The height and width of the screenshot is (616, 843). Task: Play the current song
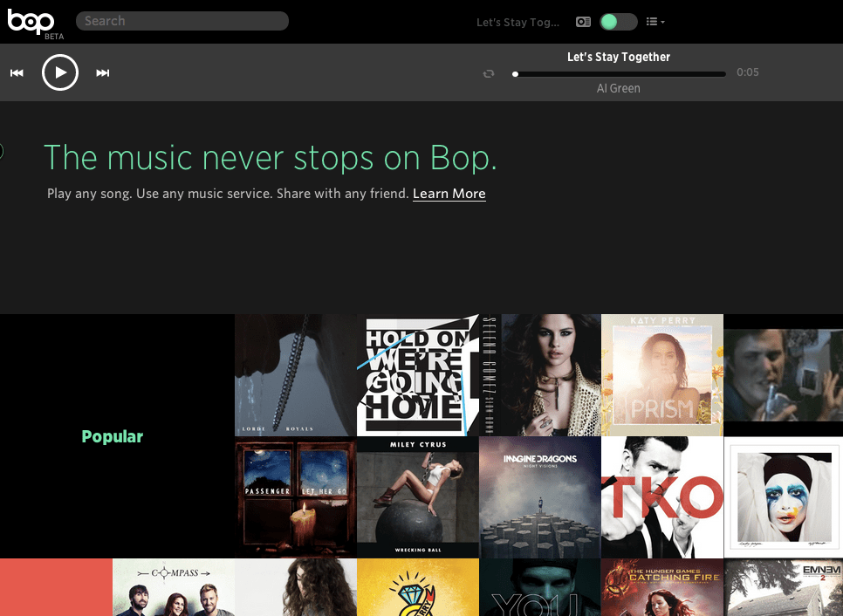point(60,72)
